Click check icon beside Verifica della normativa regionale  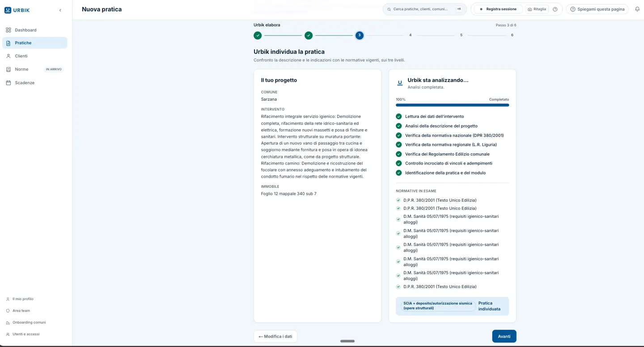click(399, 145)
